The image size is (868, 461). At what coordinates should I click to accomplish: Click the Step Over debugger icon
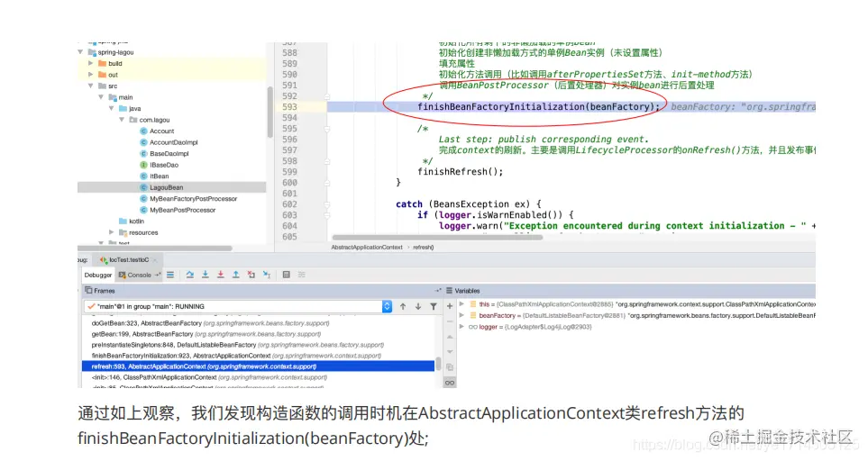point(190,275)
